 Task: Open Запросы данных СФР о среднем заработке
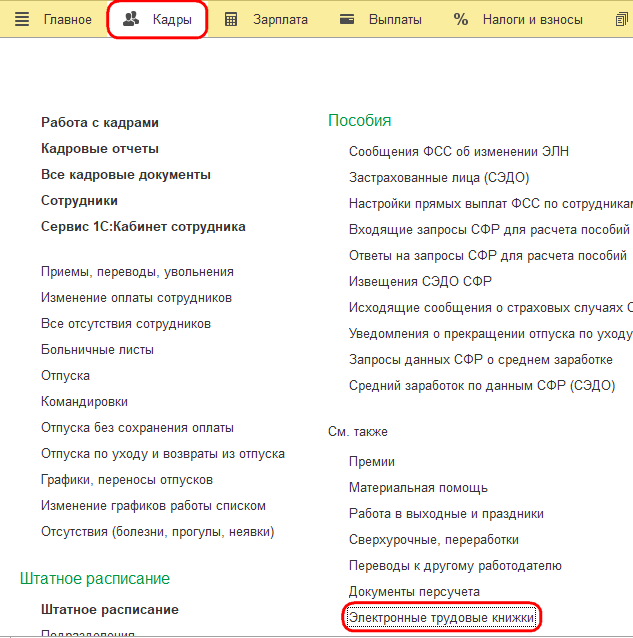click(481, 360)
